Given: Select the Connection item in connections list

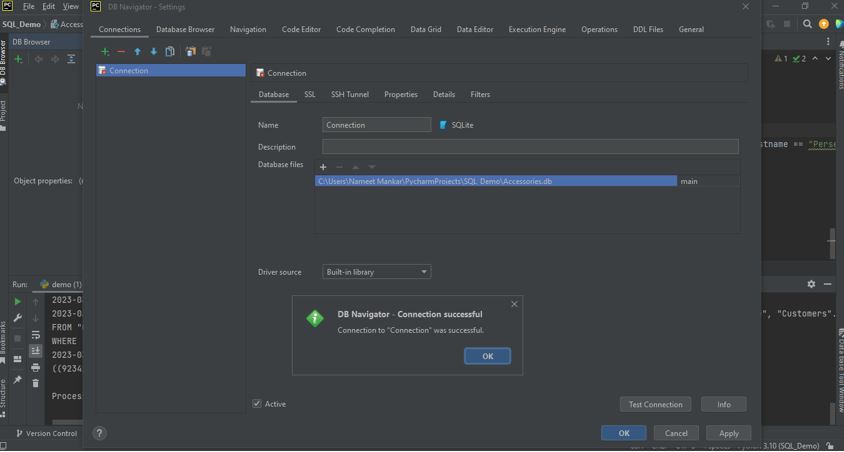Looking at the screenshot, I should click(x=170, y=71).
